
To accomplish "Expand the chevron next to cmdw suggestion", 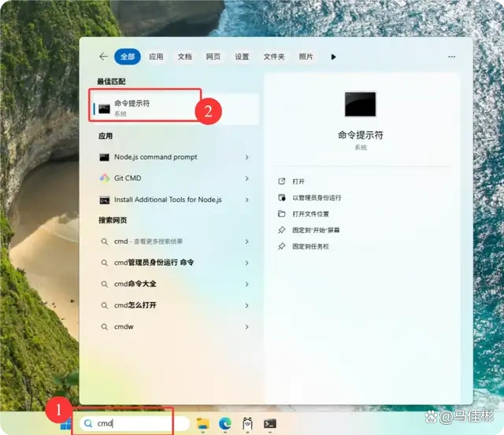I will [246, 326].
